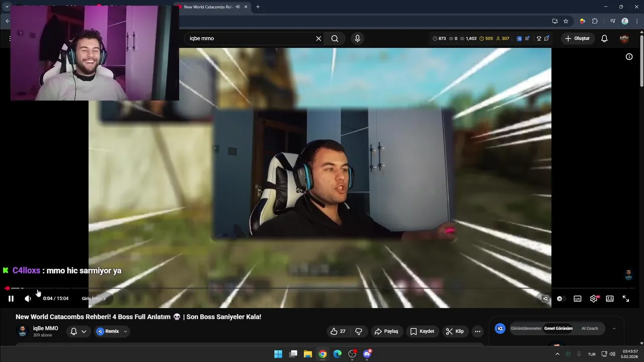Click the multicolor extension icon in the Chrome toolbar
The height and width of the screenshot is (362, 644).
(583, 21)
